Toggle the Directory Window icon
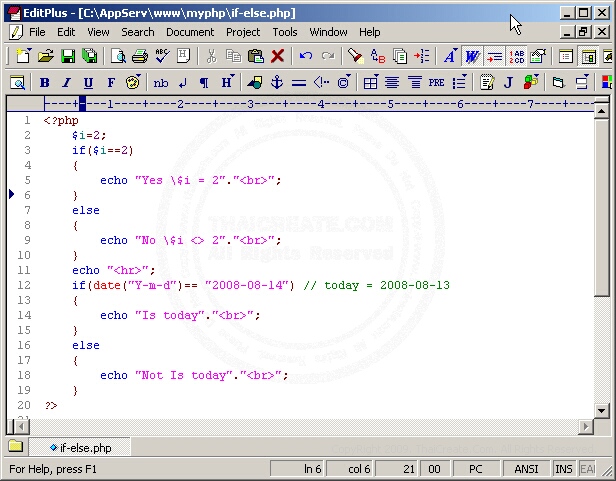Image resolution: width=616 pixels, height=481 pixels. pyautogui.click(x=588, y=56)
